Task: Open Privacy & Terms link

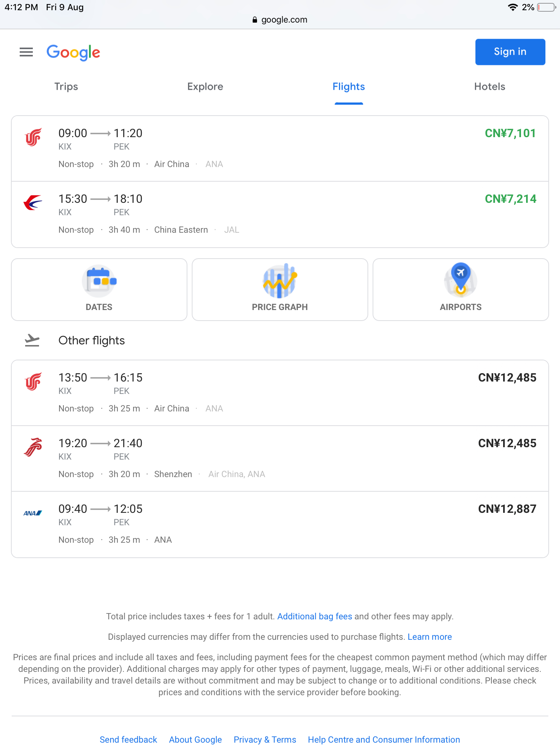Action: click(265, 740)
